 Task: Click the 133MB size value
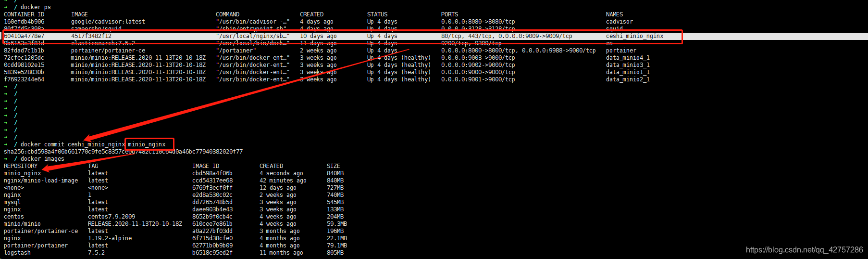(x=335, y=209)
